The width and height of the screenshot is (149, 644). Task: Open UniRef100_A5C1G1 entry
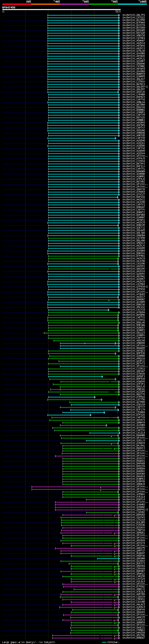[133, 307]
